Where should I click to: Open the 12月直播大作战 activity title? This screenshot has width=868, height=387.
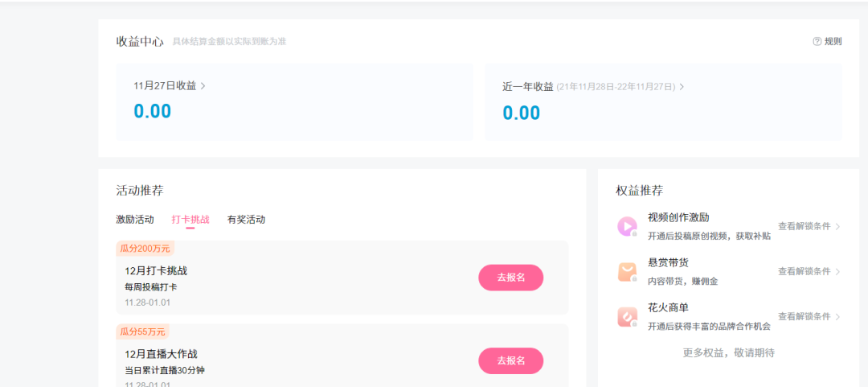(161, 353)
